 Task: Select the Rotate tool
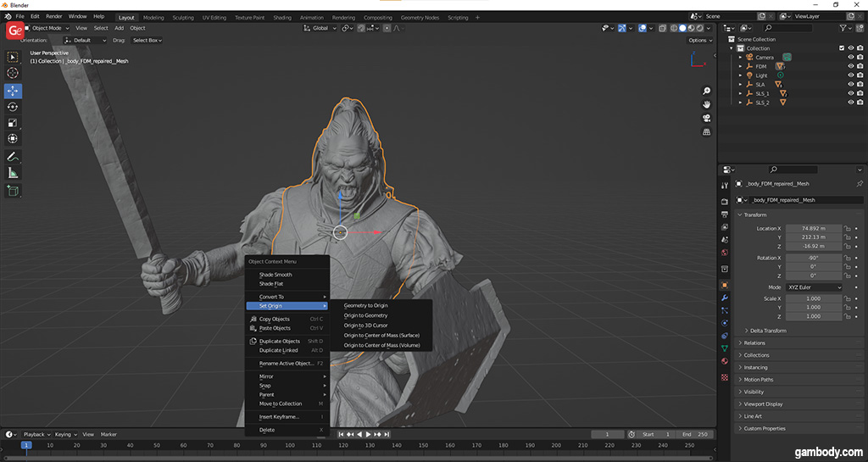[x=13, y=107]
